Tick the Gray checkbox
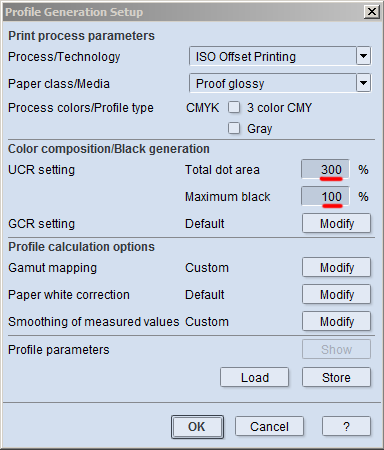The width and height of the screenshot is (384, 450). pos(234,128)
